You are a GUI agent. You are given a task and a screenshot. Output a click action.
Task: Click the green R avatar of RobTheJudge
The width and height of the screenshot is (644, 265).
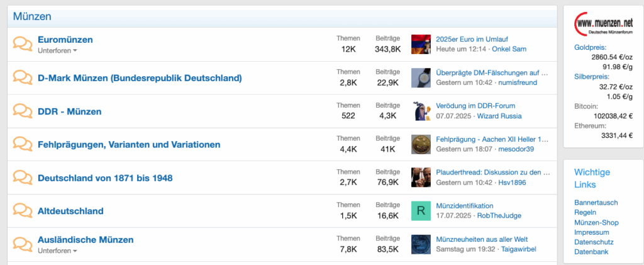(421, 211)
